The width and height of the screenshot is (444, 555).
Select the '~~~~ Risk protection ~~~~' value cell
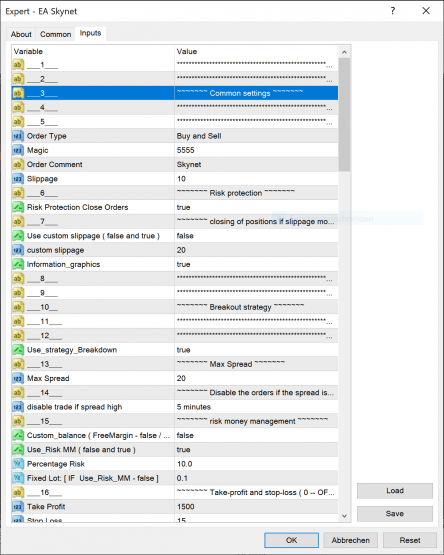click(x=256, y=193)
